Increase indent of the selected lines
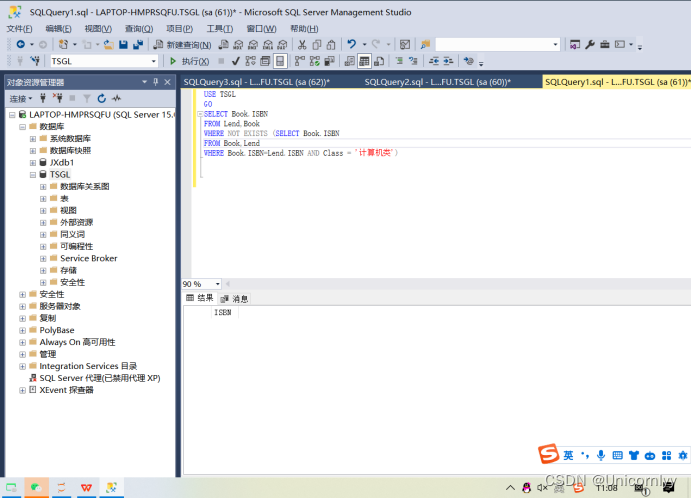Viewport: 692px width, 498px height. (x=448, y=61)
